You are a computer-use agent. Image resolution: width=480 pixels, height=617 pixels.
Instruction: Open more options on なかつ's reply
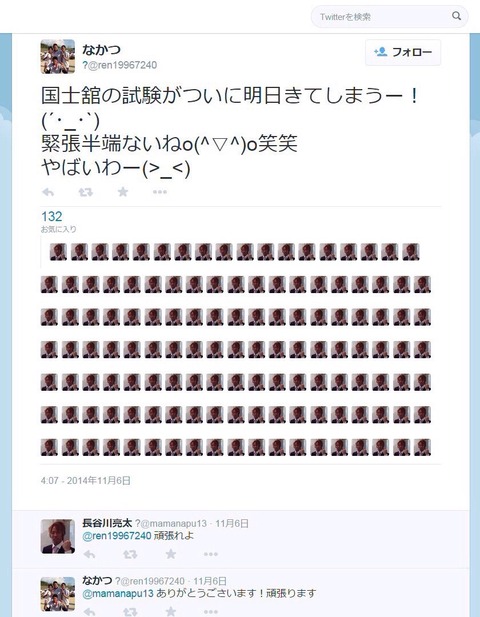click(211, 611)
